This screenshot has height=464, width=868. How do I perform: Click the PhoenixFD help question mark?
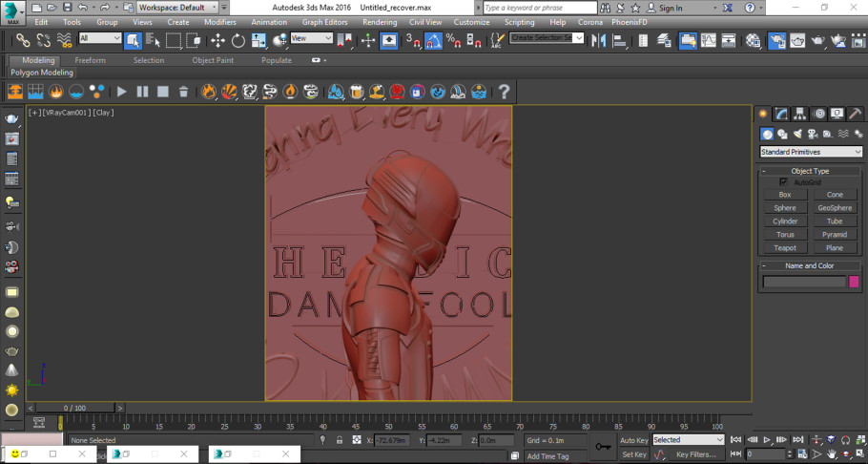click(504, 92)
